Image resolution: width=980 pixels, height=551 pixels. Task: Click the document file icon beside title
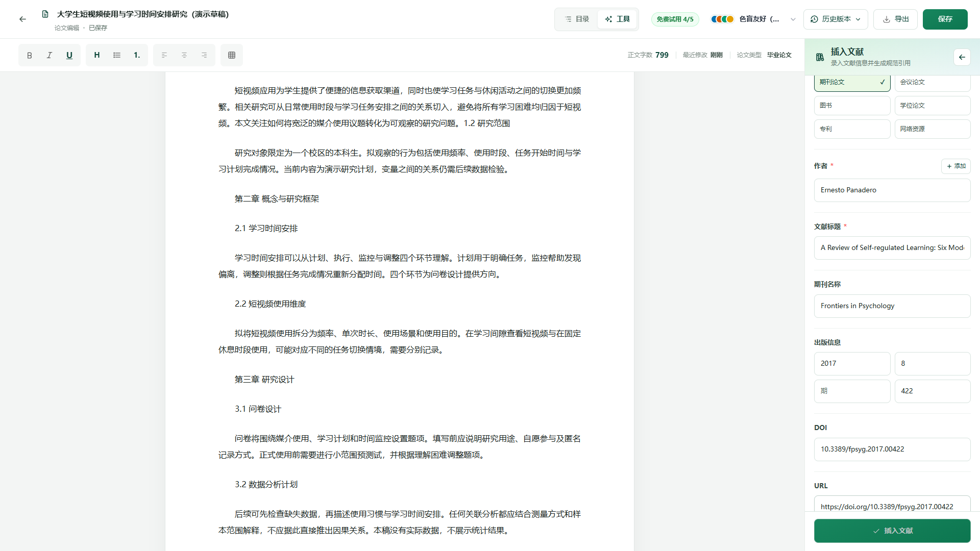click(45, 14)
